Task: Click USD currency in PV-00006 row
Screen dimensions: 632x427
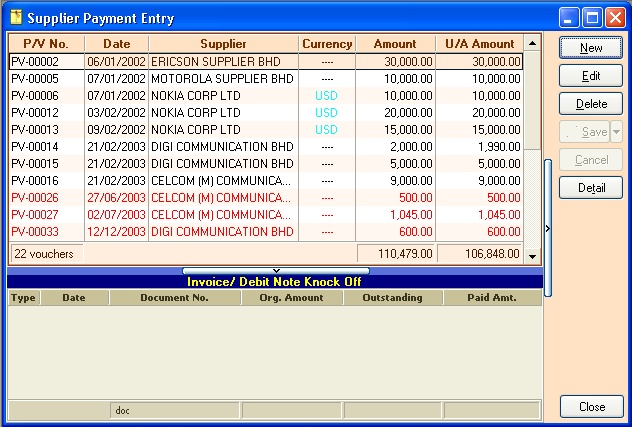Action: point(326,96)
